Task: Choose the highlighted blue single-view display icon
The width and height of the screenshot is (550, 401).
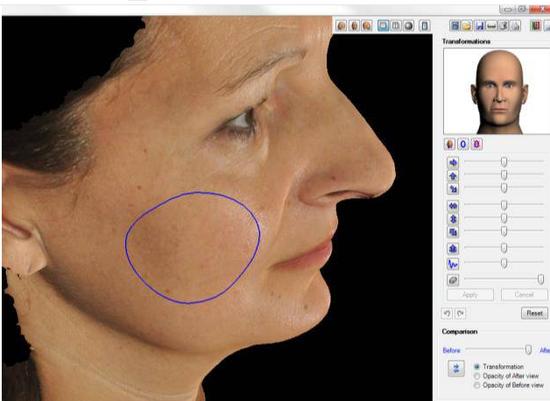Action: (x=383, y=26)
